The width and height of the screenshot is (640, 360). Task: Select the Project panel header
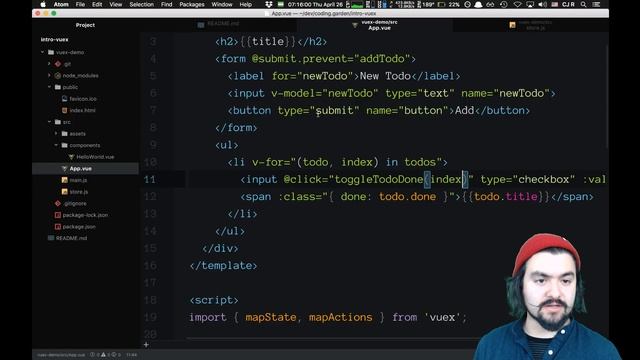pyautogui.click(x=85, y=25)
